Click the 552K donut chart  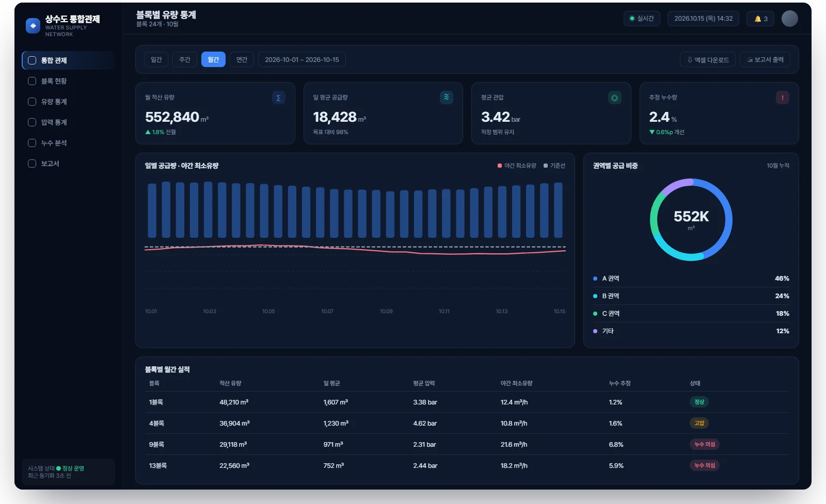[x=691, y=220]
